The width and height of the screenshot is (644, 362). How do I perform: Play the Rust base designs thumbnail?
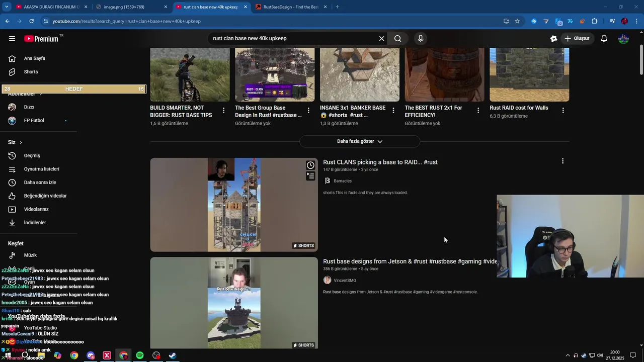234,303
